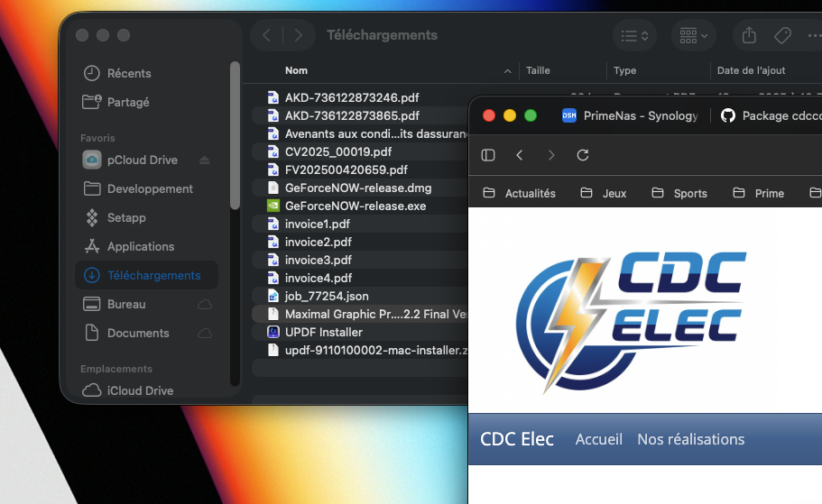Screen dimensions: 822x504
Task: Go back in the browser history
Action: pos(520,155)
